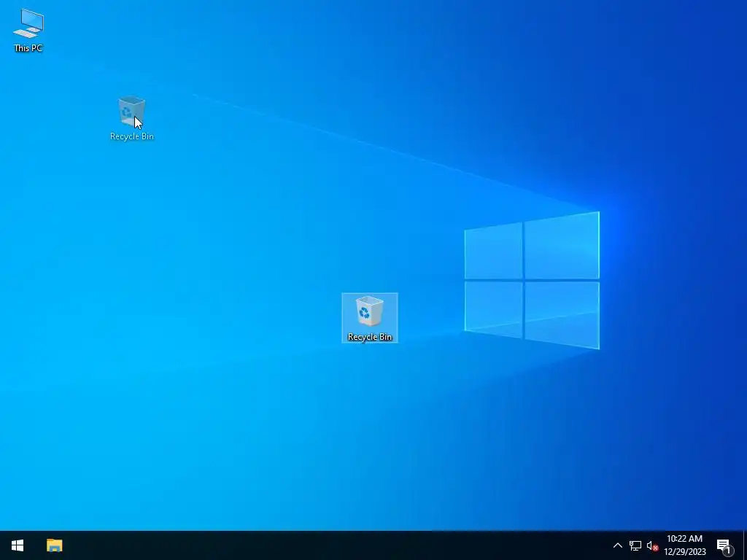Show hidden system tray icons

click(x=617, y=545)
